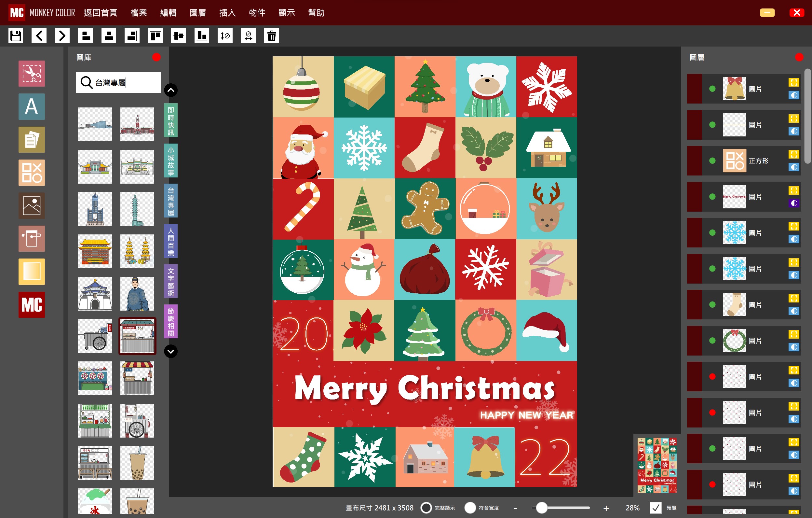The height and width of the screenshot is (518, 812).
Task: Click 返回首頁 in the menu bar
Action: coord(101,13)
